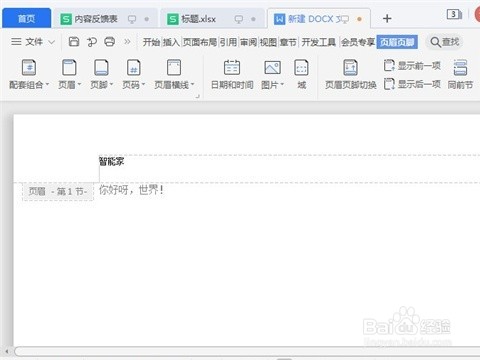This screenshot has height=360, width=480.
Task: Click the horizontal scrollbar left arrow
Action: tap(7, 351)
